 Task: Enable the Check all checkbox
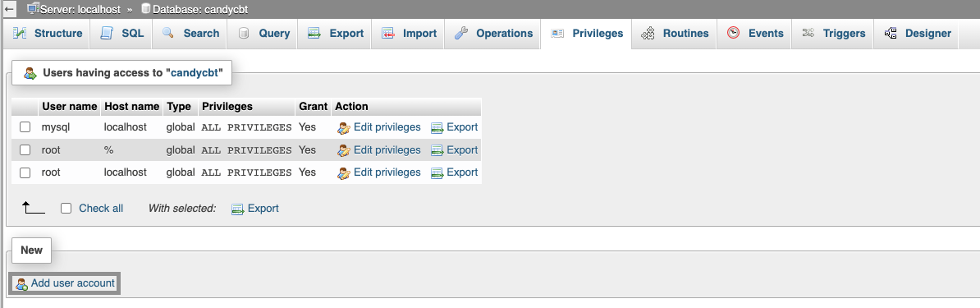tap(66, 209)
